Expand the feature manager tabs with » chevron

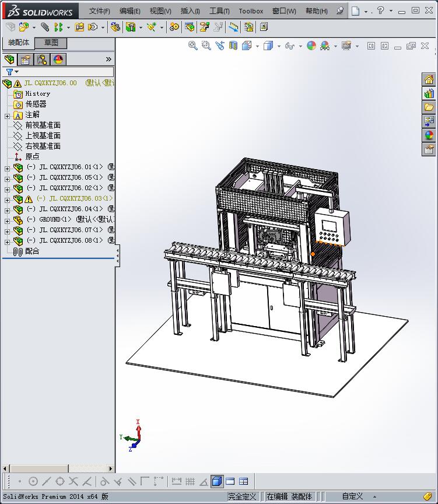(x=108, y=59)
